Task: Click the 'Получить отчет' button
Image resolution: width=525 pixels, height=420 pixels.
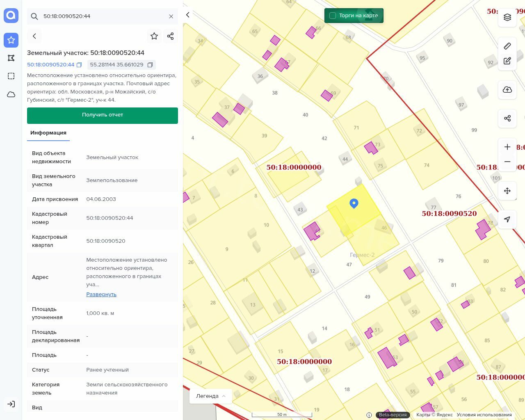Action: 103,115
